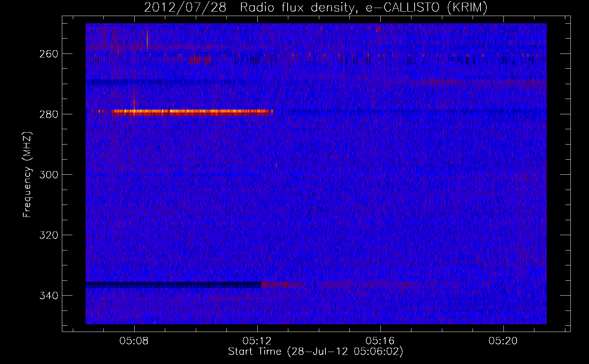Click the 'Start Time (28-Jul-12 05:06:02)' label
Image resolution: width=589 pixels, height=364 pixels.
pyautogui.click(x=316, y=352)
